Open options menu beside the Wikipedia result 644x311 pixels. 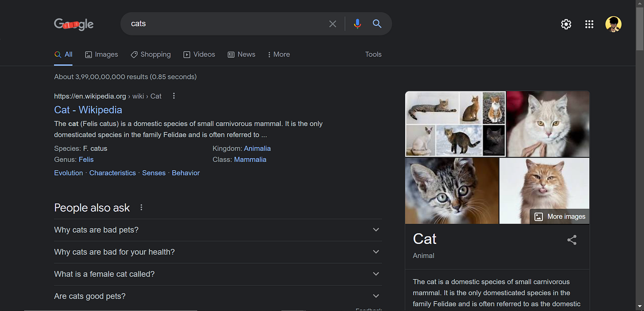pyautogui.click(x=173, y=96)
